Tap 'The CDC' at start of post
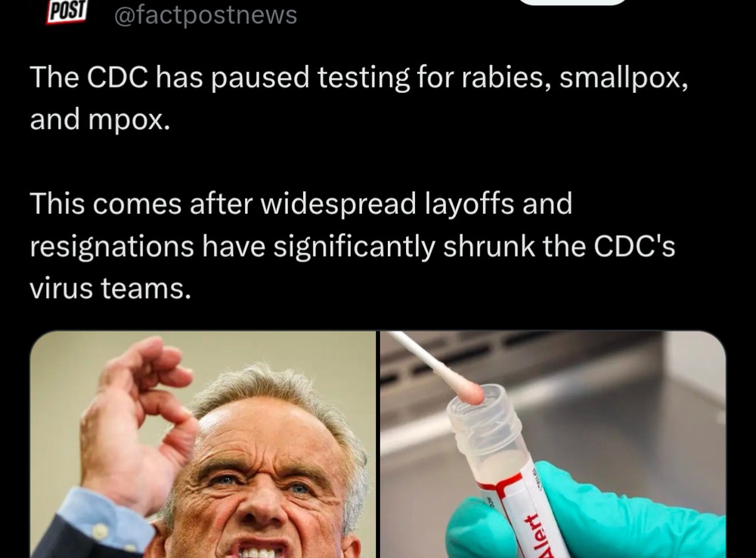Image resolution: width=756 pixels, height=558 pixels. click(88, 77)
